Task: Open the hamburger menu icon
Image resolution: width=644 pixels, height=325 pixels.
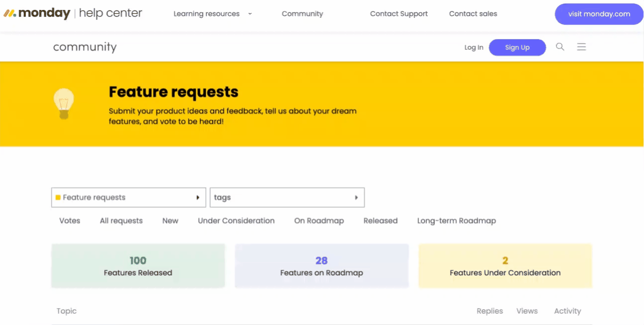Action: point(581,47)
